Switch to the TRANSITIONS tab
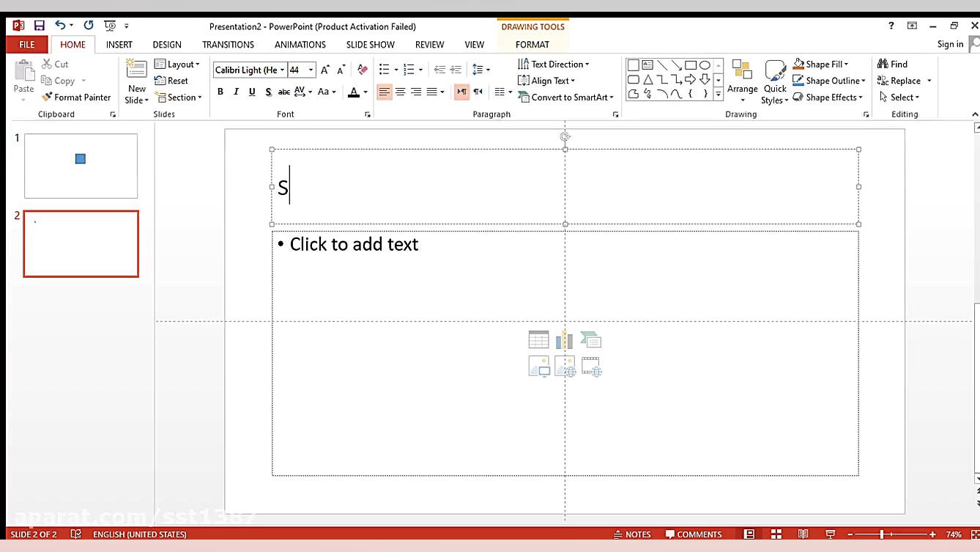 [229, 45]
